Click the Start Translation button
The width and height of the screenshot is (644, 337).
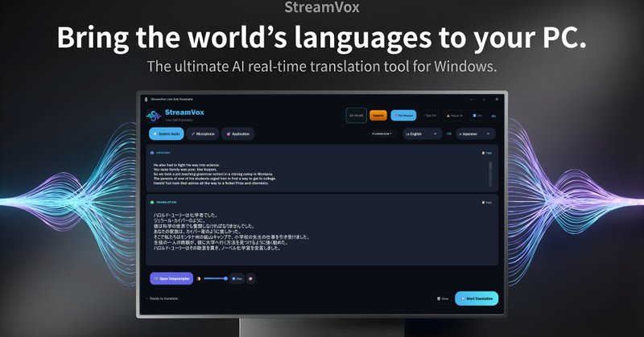(x=477, y=298)
